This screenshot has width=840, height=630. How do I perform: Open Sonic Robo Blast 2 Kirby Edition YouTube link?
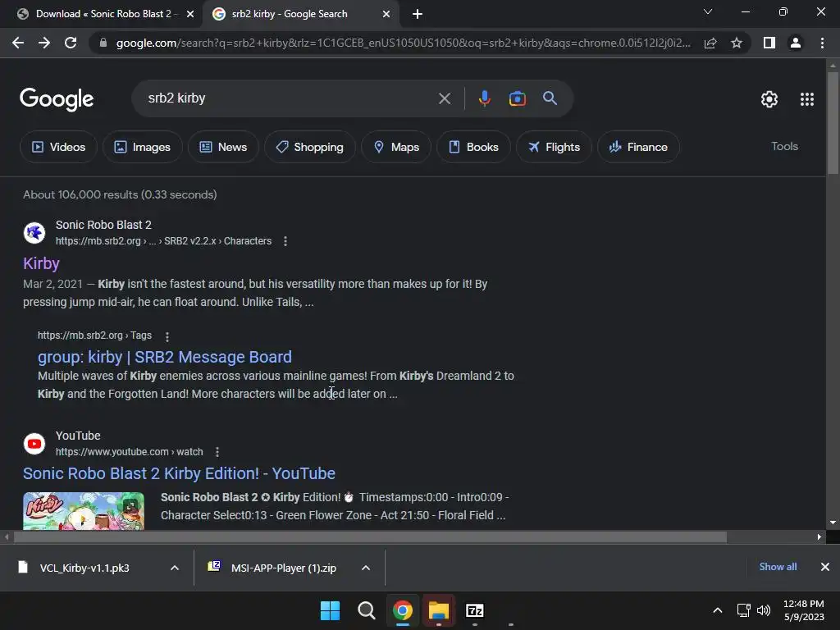[179, 473]
